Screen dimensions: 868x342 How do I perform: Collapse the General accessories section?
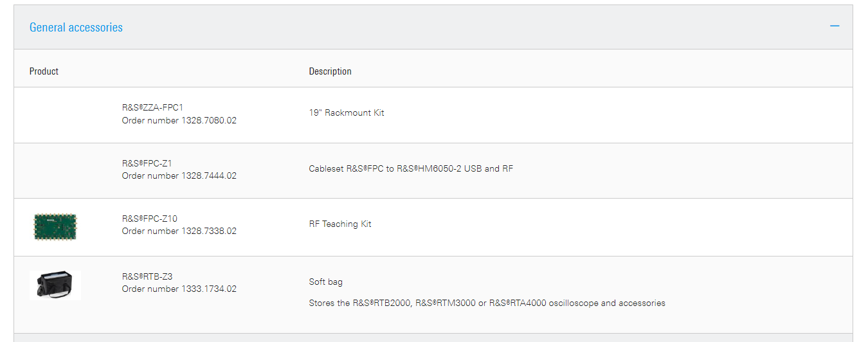pos(835,26)
